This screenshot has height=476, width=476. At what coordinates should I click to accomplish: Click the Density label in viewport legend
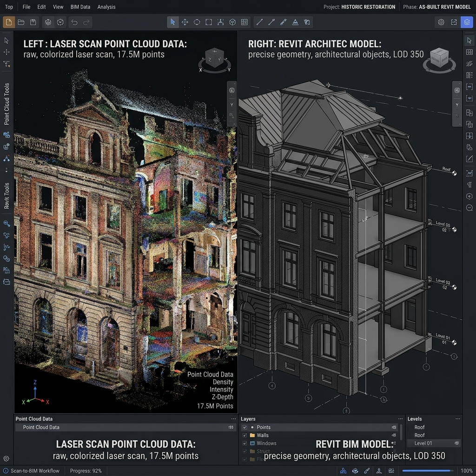[x=223, y=382]
